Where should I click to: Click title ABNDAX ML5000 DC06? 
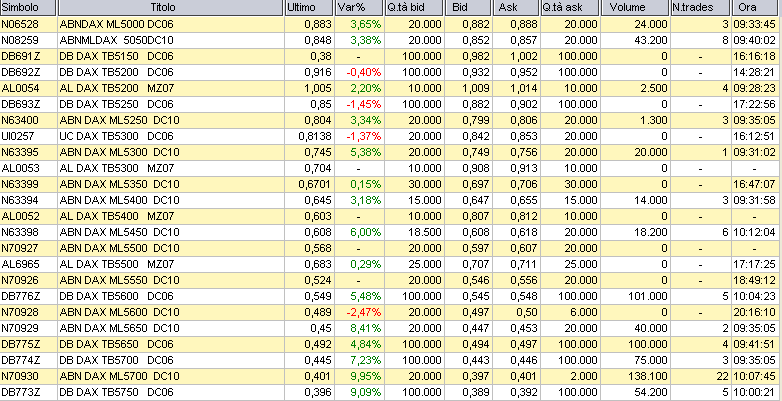(x=116, y=24)
